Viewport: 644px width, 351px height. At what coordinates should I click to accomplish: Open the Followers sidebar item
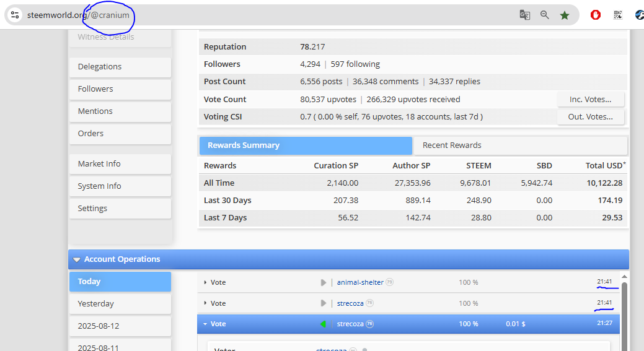120,89
